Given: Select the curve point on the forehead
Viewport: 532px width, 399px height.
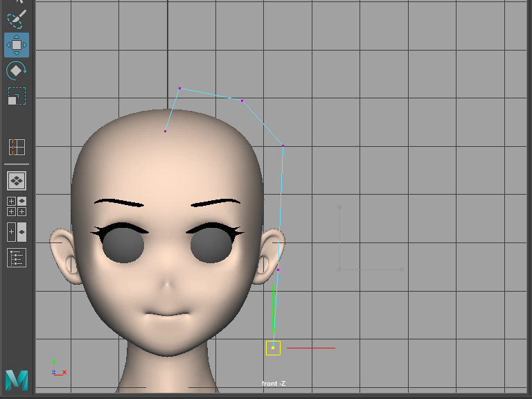Looking at the screenshot, I should [165, 131].
